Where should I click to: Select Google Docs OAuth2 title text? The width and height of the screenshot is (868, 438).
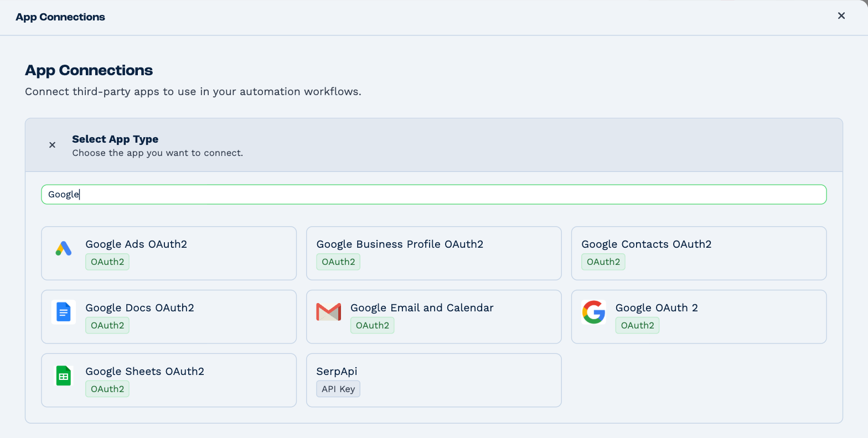pos(139,307)
